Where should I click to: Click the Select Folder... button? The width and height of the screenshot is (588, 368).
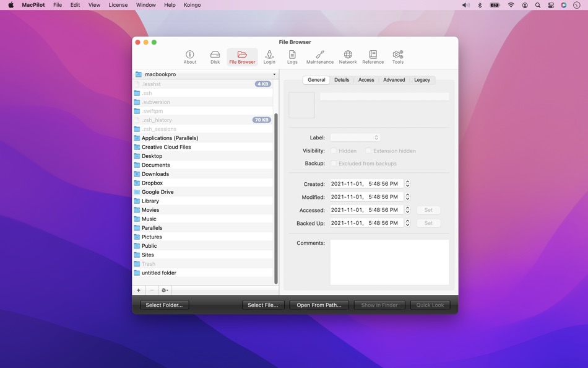point(164,305)
